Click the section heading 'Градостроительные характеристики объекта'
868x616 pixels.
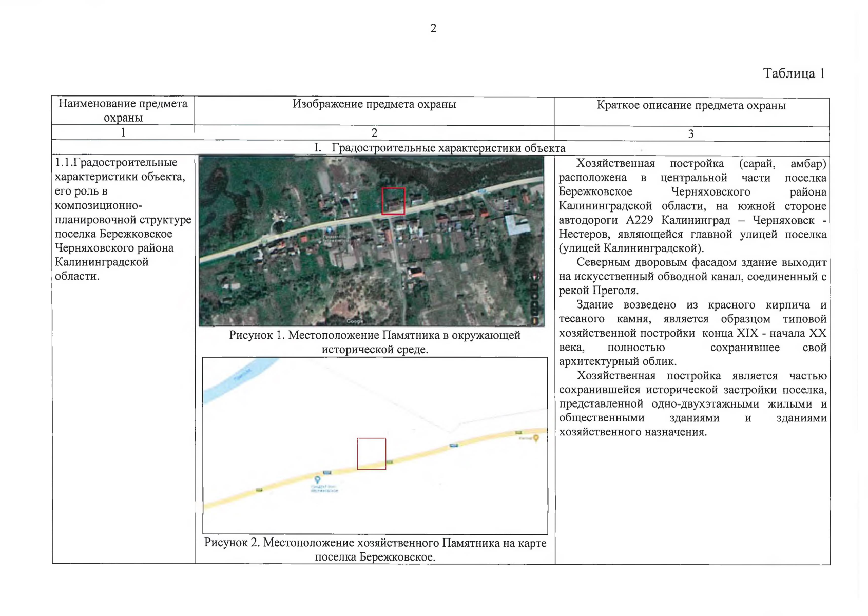pyautogui.click(x=448, y=148)
